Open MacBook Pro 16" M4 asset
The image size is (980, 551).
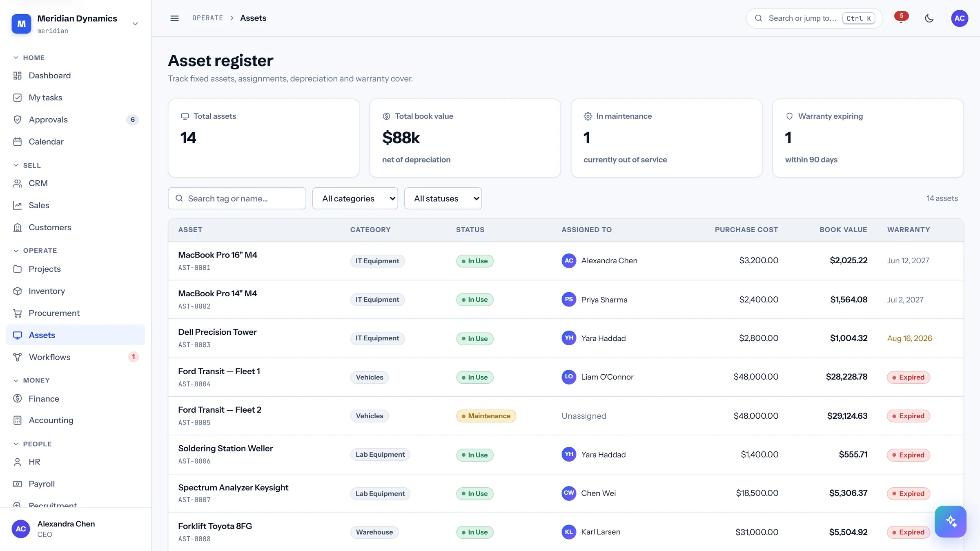[218, 255]
